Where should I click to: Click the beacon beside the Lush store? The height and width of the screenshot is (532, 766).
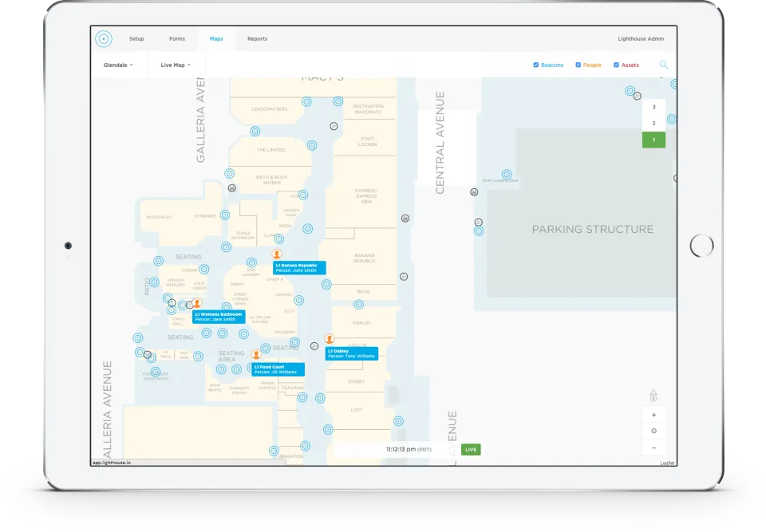[303, 195]
